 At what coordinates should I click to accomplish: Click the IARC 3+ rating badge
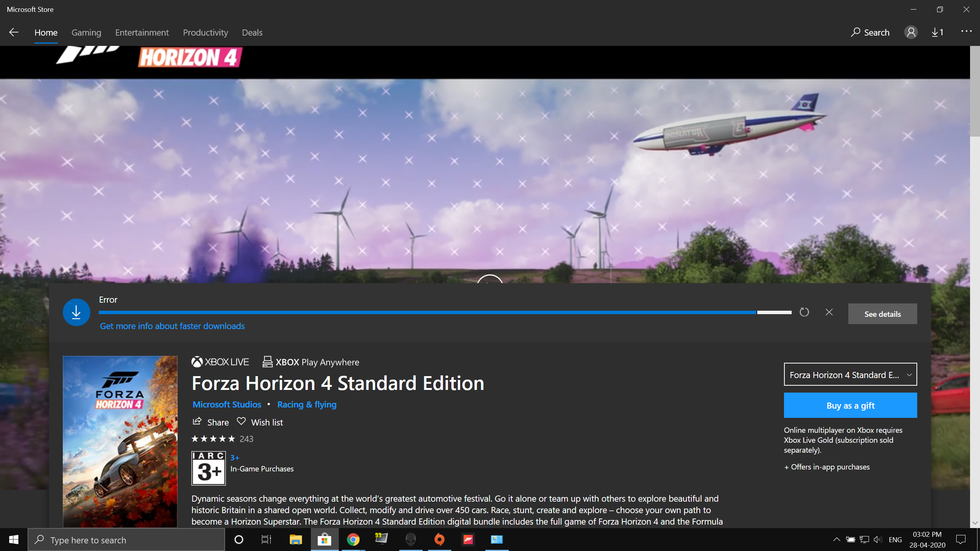click(209, 468)
